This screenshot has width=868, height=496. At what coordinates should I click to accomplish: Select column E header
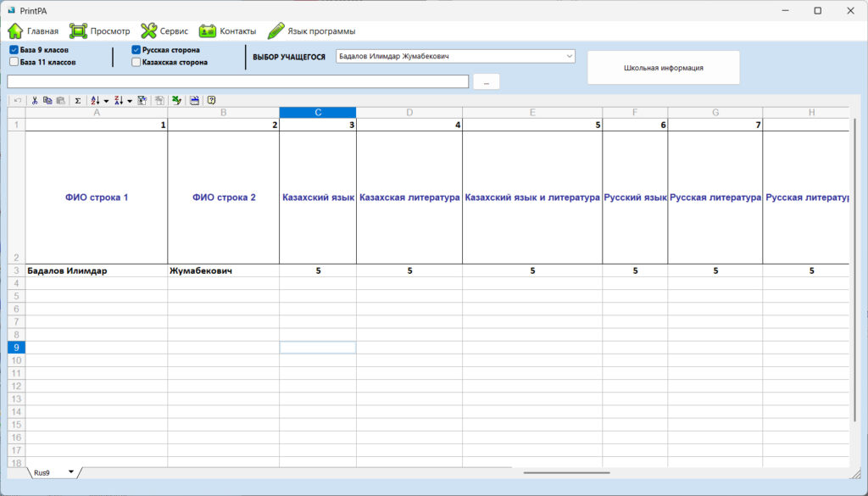532,113
